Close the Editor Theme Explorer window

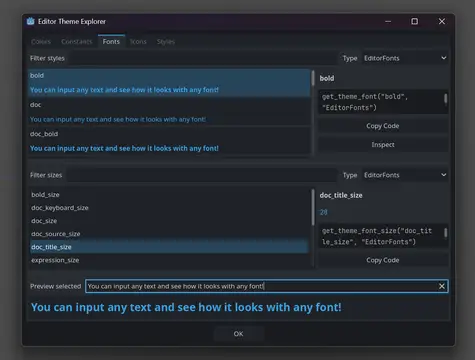coord(442,21)
